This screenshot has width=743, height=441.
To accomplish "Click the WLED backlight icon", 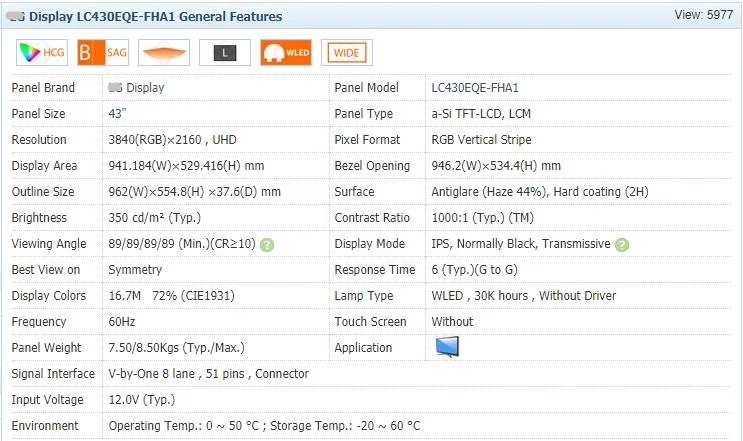I will (x=286, y=52).
